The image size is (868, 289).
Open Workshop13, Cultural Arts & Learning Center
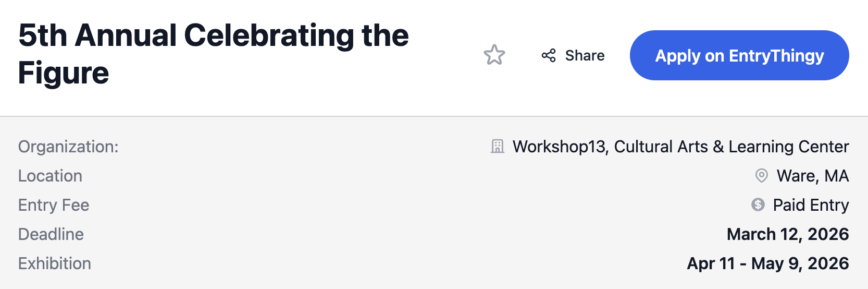point(680,147)
